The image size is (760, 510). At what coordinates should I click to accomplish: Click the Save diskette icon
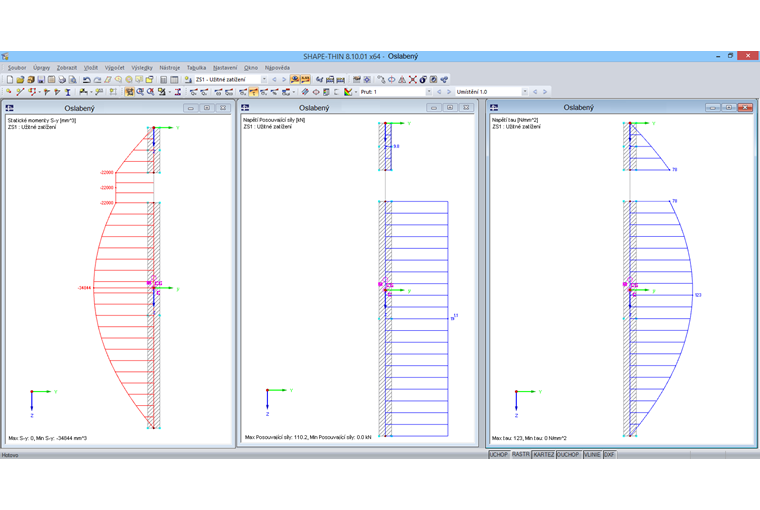pos(41,80)
